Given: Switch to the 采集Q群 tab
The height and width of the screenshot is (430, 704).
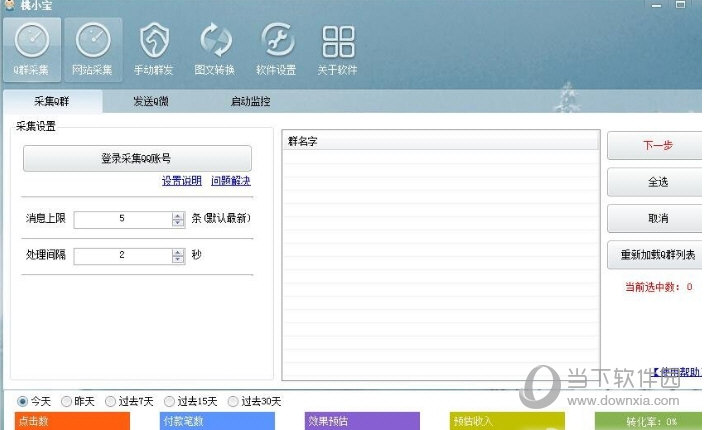Looking at the screenshot, I should [53, 101].
